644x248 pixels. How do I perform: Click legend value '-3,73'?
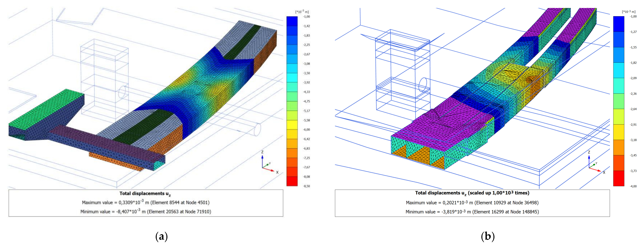click(x=633, y=171)
